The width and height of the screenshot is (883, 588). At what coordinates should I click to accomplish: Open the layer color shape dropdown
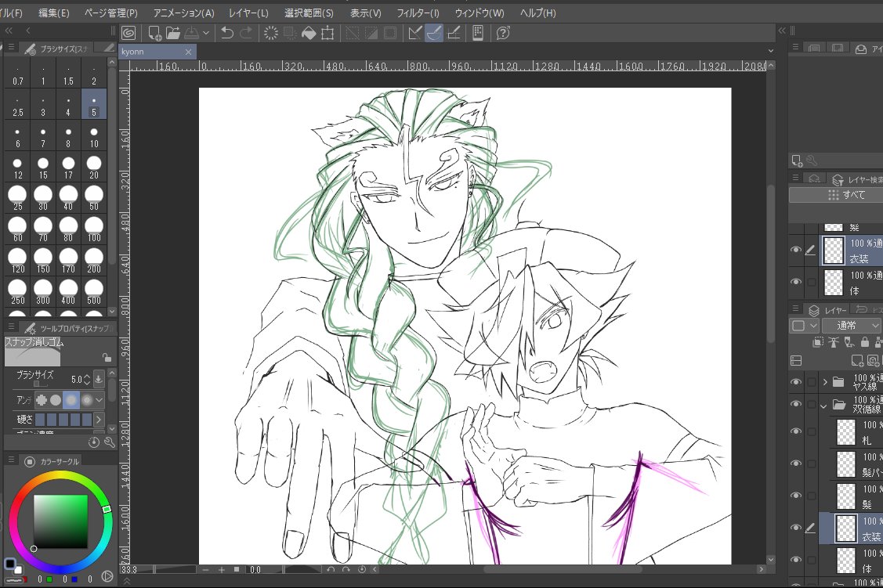point(804,325)
